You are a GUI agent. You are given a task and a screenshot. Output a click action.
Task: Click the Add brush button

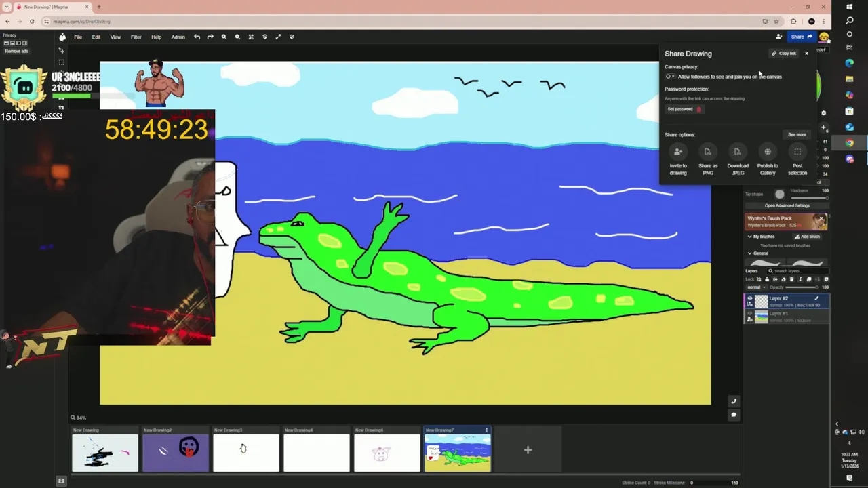pyautogui.click(x=808, y=237)
